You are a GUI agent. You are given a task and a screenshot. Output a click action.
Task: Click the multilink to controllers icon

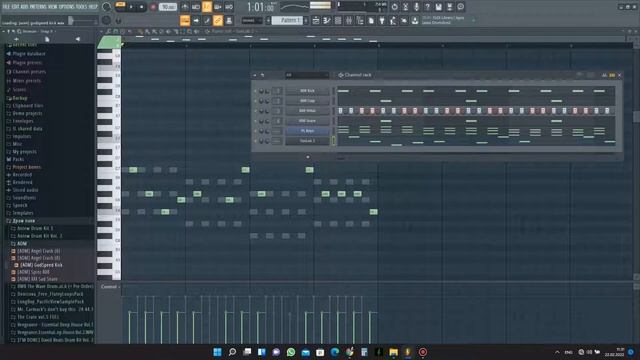point(229,20)
